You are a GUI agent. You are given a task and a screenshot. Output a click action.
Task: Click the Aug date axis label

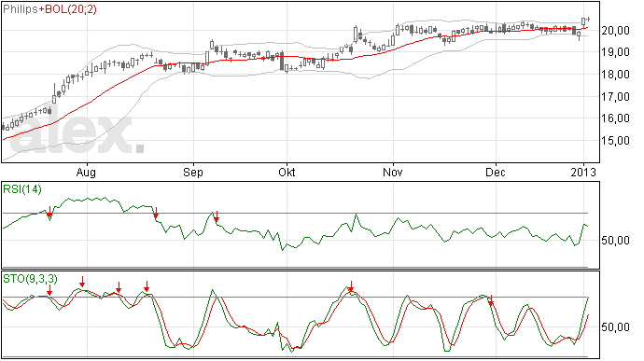click(x=86, y=172)
